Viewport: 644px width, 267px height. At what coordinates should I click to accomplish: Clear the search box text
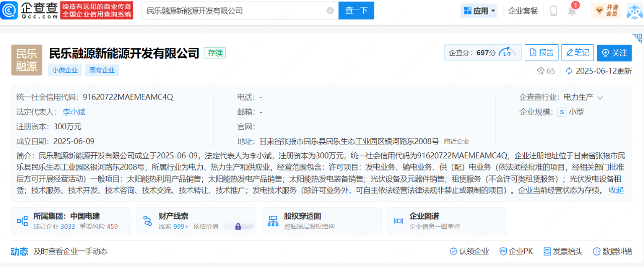(330, 11)
